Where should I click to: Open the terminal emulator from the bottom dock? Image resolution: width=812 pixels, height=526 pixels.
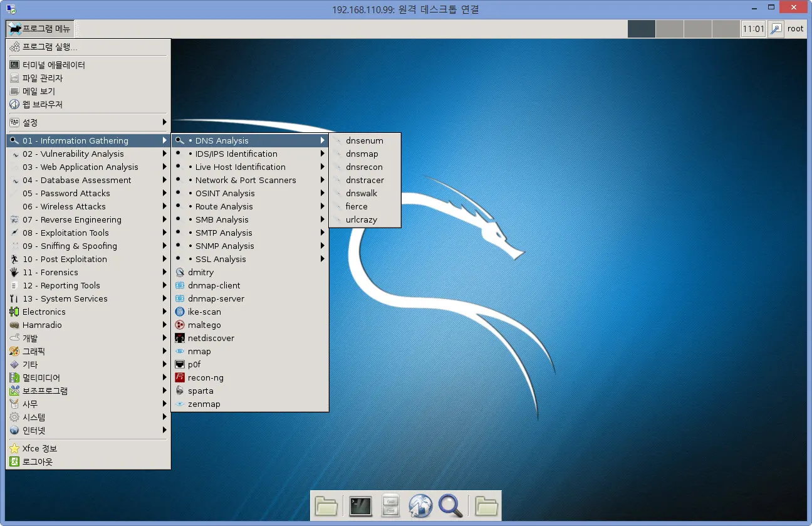pyautogui.click(x=360, y=505)
